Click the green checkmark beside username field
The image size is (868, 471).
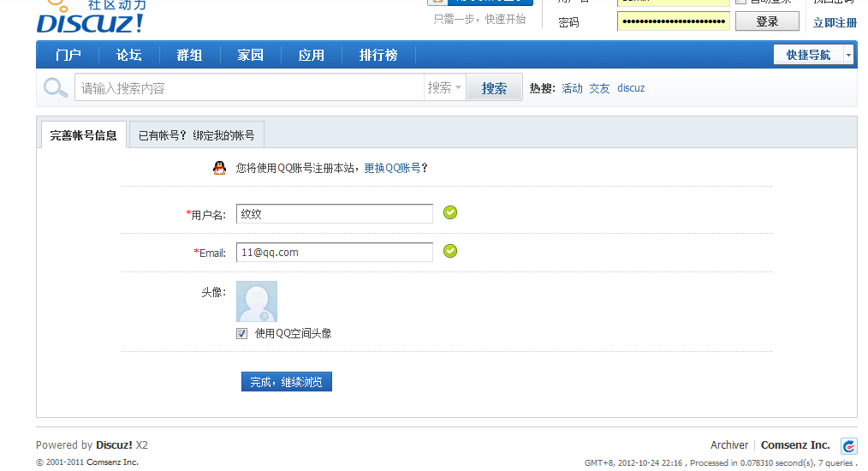(450, 212)
